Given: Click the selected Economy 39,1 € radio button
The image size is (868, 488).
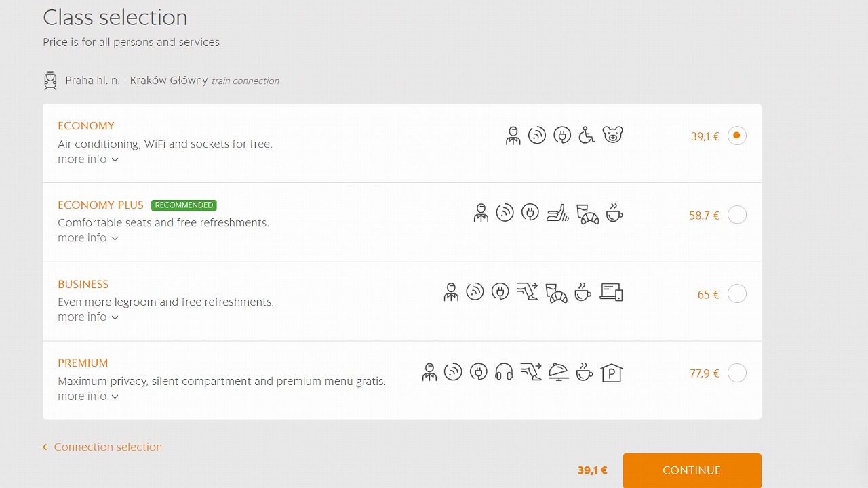Looking at the screenshot, I should pos(737,136).
